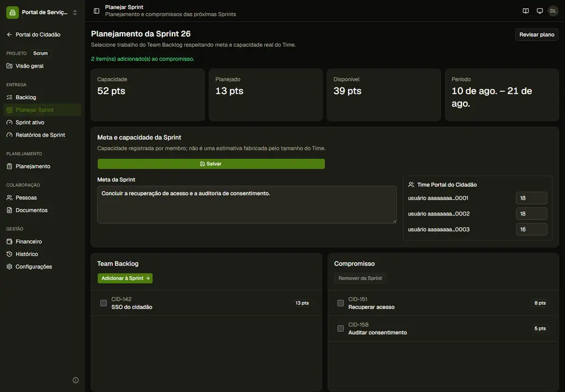Open the Backlog page

point(42,97)
